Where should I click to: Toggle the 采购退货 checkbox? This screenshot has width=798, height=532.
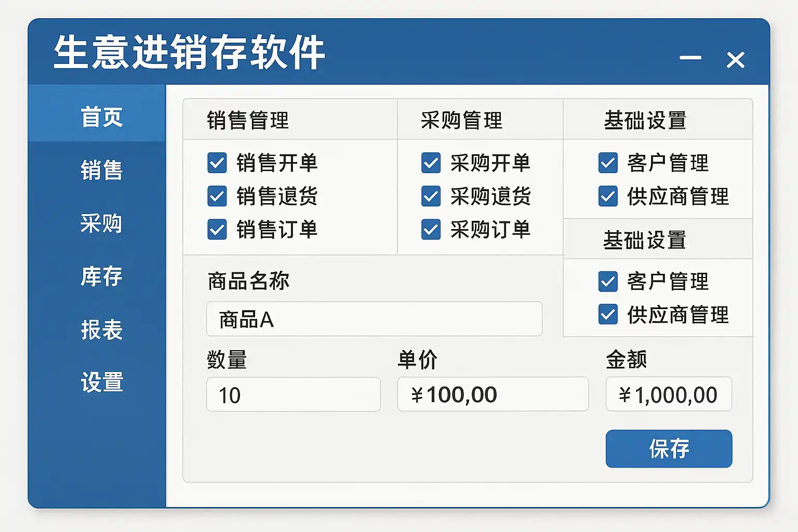431,196
